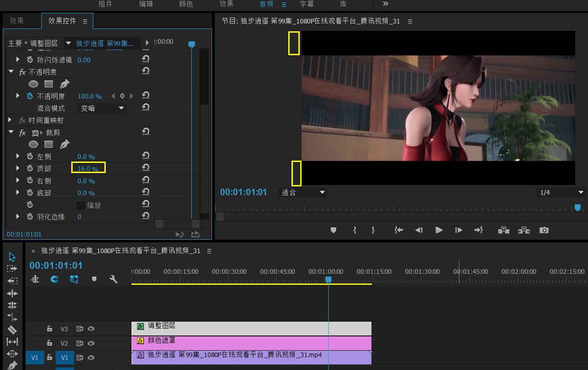The width and height of the screenshot is (588, 370).
Task: Add marker in Program monitor
Action: pyautogui.click(x=334, y=230)
